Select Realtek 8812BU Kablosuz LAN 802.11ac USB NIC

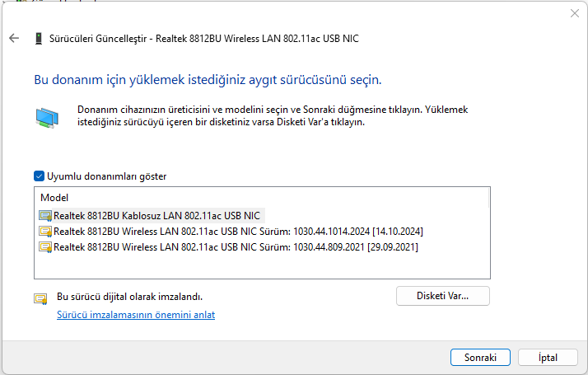(156, 216)
